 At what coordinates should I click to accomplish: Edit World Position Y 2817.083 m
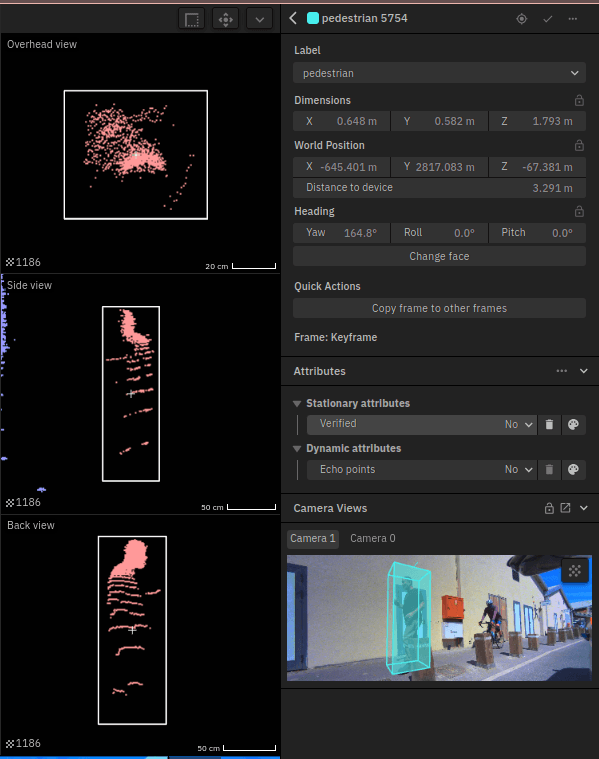pos(439,167)
